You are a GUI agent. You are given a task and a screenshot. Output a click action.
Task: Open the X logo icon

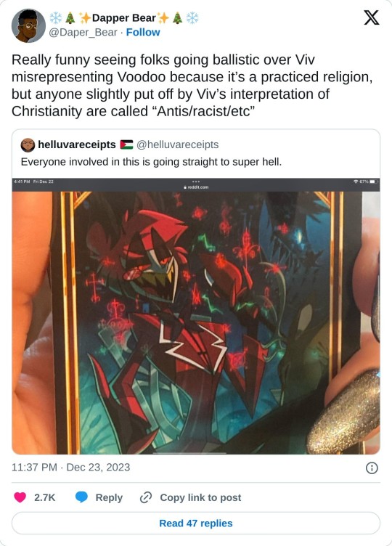point(371,17)
